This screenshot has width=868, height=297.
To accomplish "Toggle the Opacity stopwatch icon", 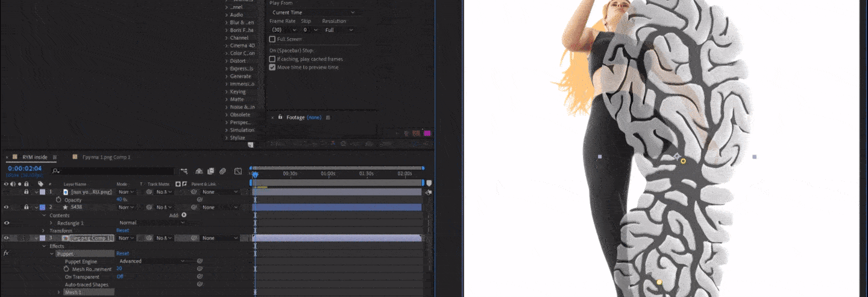I will 58,199.
